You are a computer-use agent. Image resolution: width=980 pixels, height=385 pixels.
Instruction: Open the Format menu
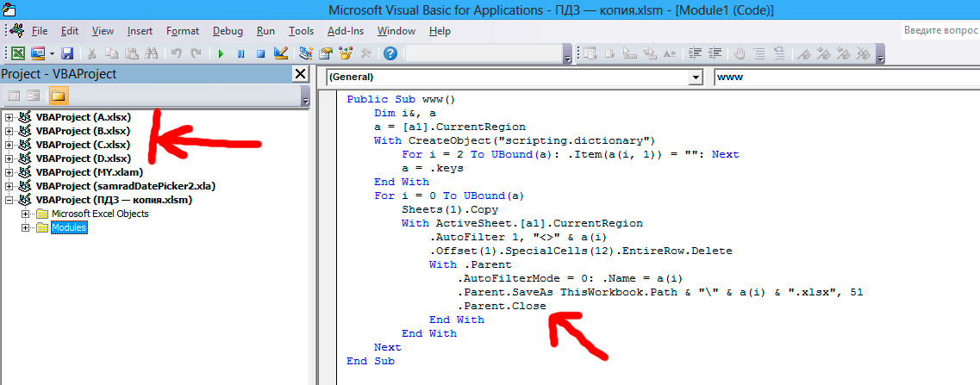click(183, 31)
